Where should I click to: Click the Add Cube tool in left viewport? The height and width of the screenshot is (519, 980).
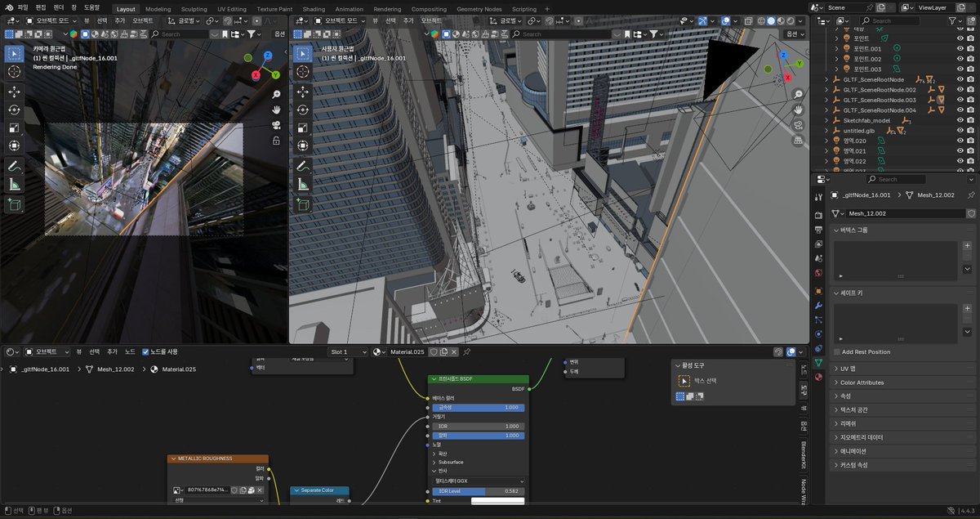(x=15, y=204)
